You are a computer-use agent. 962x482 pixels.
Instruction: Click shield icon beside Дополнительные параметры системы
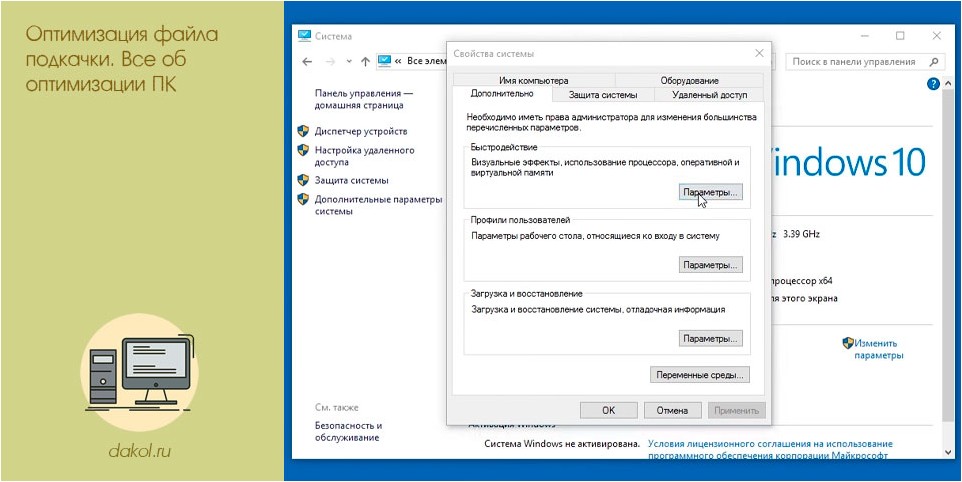pos(302,199)
